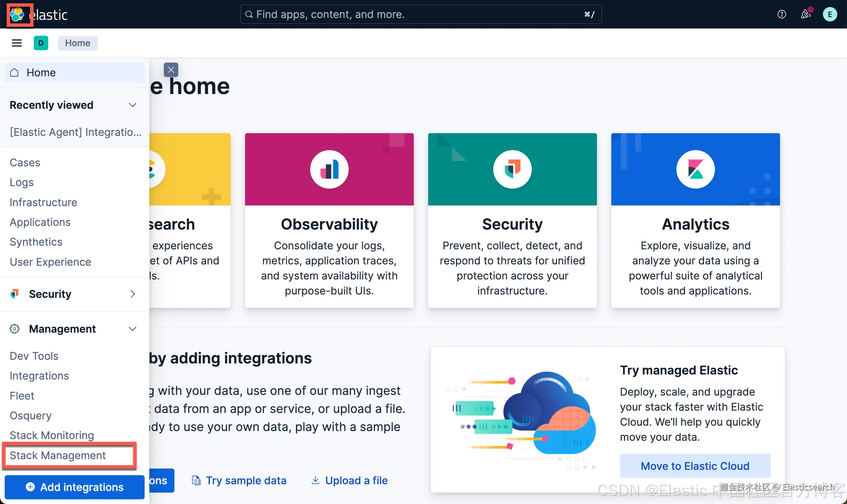Click Move to Elastic Cloud button
The width and height of the screenshot is (847, 504).
click(695, 466)
